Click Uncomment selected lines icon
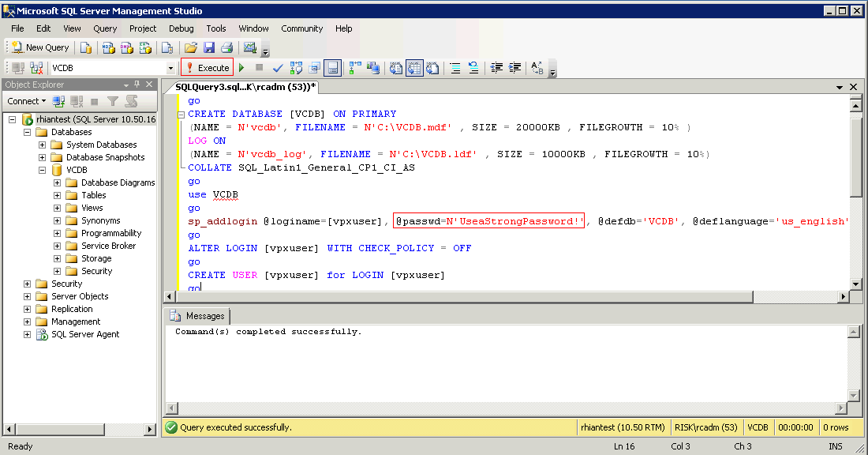Viewport: 868px width, 455px height. tap(473, 68)
